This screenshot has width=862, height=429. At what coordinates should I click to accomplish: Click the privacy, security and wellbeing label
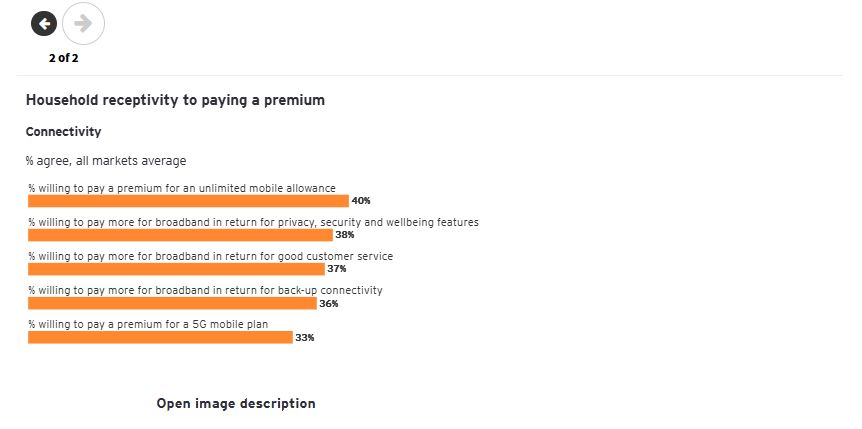tap(253, 222)
